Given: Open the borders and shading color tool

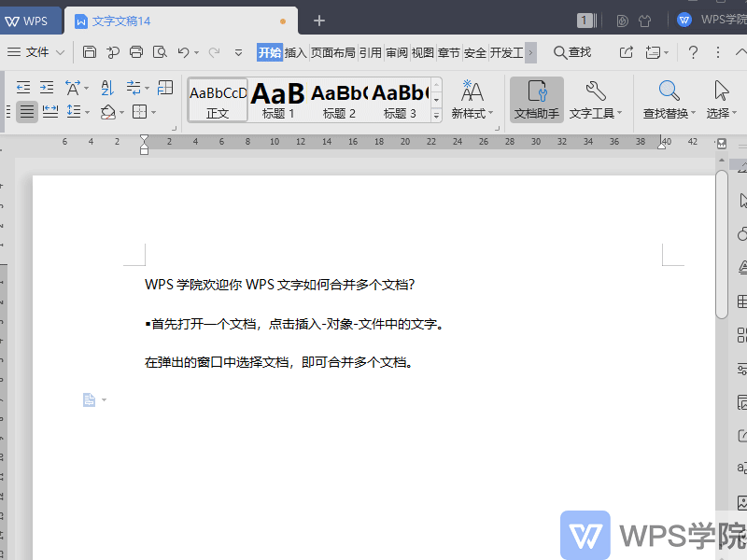Looking at the screenshot, I should [109, 112].
